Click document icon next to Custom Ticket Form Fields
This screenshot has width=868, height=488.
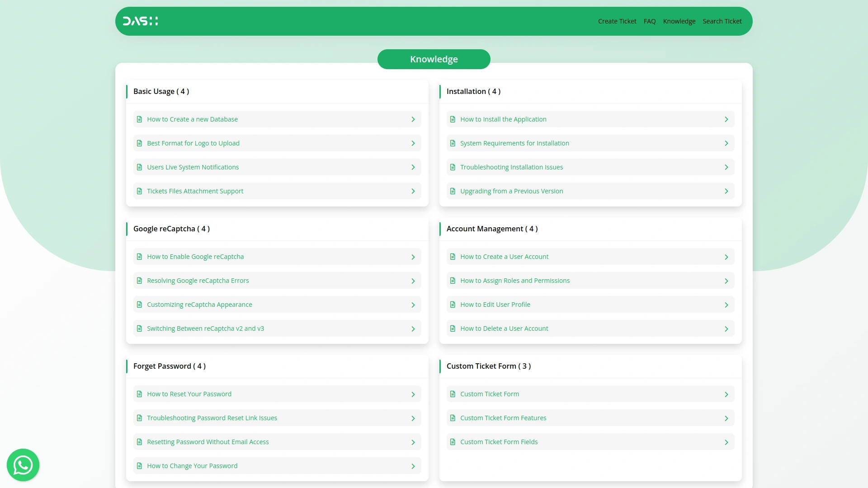coord(453,442)
